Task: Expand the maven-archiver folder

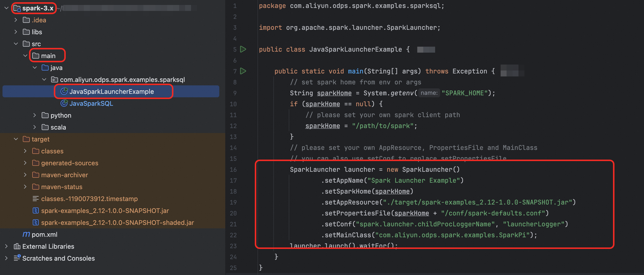Action: pos(25,175)
